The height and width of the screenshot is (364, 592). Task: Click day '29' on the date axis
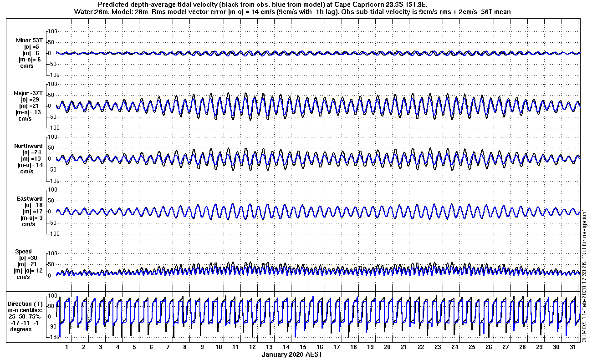[x=539, y=347]
